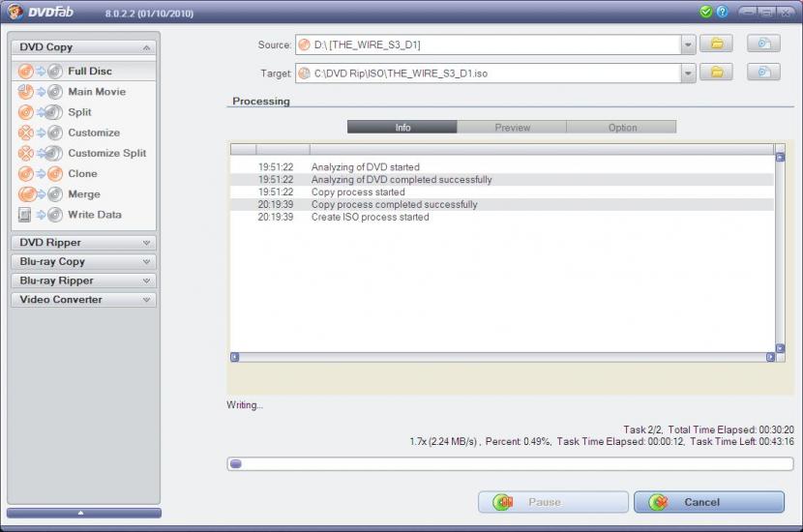
Task: Open the Write Data mode
Action: [83, 215]
